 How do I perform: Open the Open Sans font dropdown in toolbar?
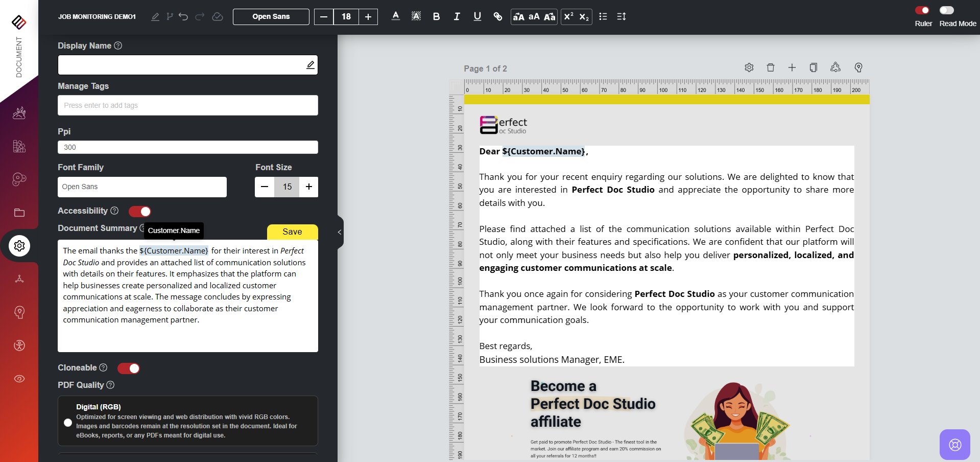point(271,17)
